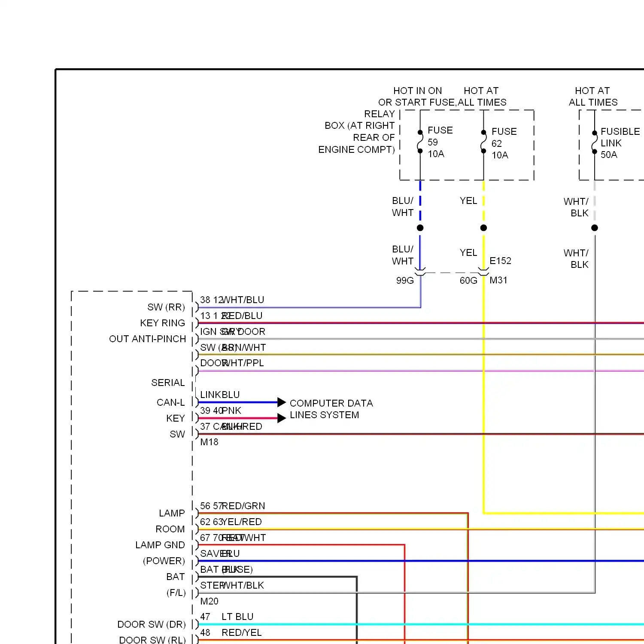Click the (POWER) label
The width and height of the screenshot is (644, 644).
tap(164, 561)
